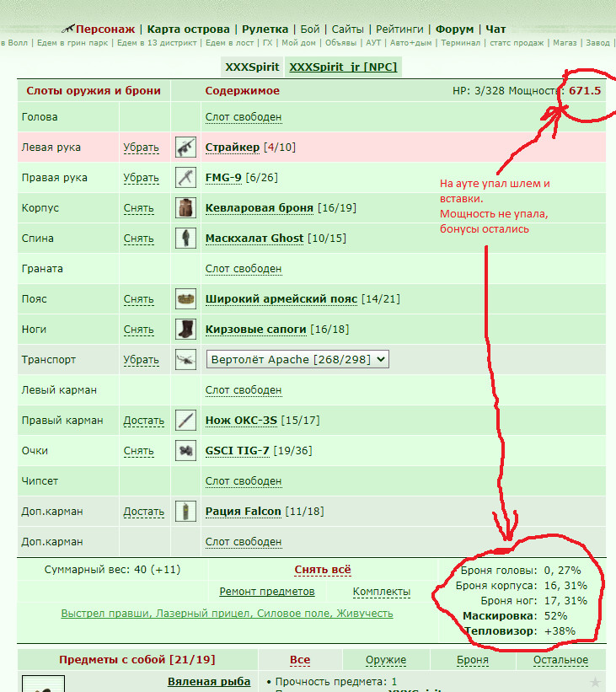
Task: Open Маскхалат Ghost item link
Action: coord(254,239)
